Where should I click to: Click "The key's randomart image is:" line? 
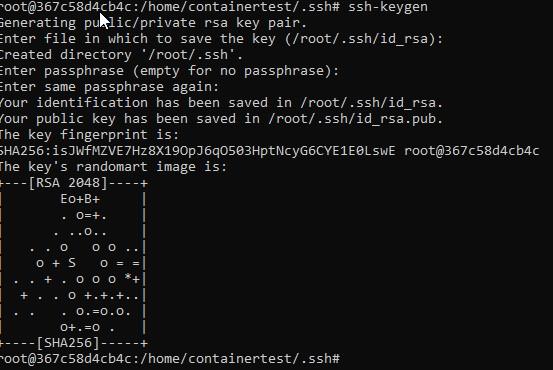(x=113, y=166)
